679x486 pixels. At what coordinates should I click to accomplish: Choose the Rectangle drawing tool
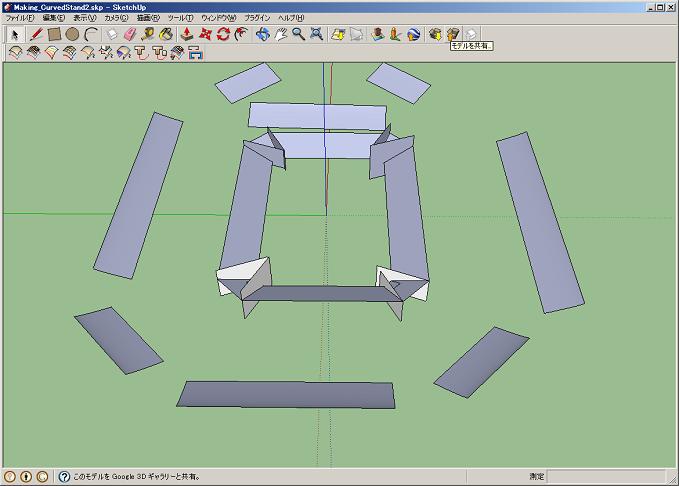55,34
